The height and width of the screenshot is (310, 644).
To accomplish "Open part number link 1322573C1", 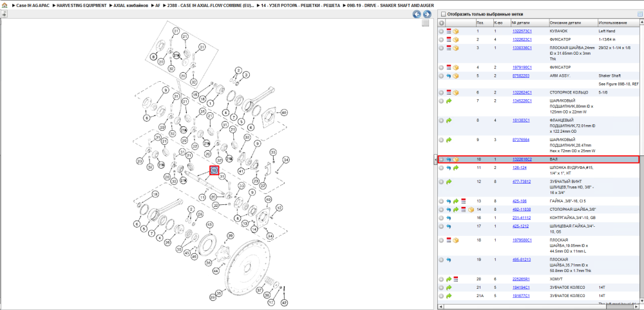I will point(522,31).
